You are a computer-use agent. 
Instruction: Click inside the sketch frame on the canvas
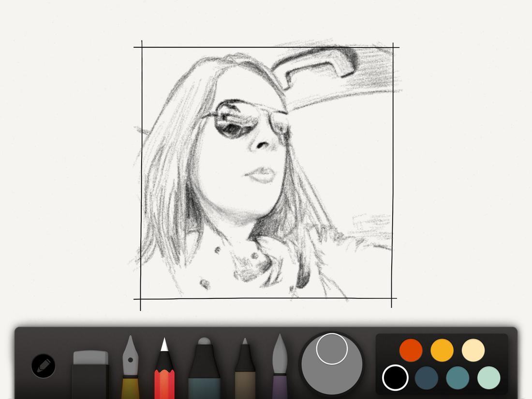pyautogui.click(x=266, y=169)
